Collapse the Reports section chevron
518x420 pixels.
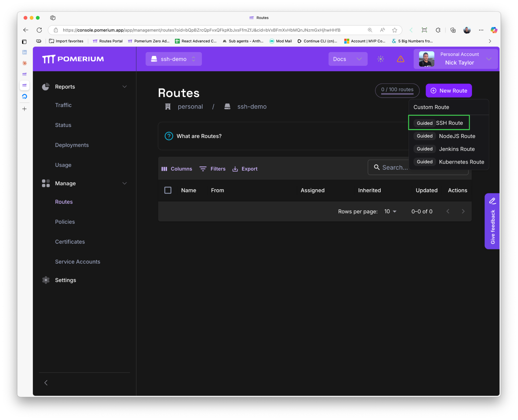125,87
